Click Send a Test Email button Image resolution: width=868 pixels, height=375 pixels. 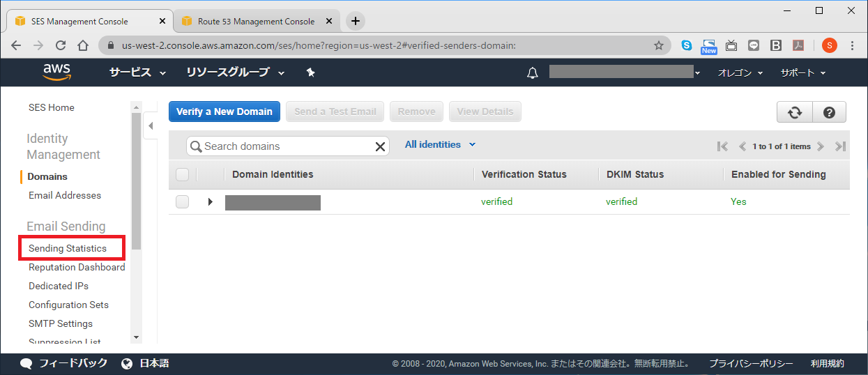[335, 112]
